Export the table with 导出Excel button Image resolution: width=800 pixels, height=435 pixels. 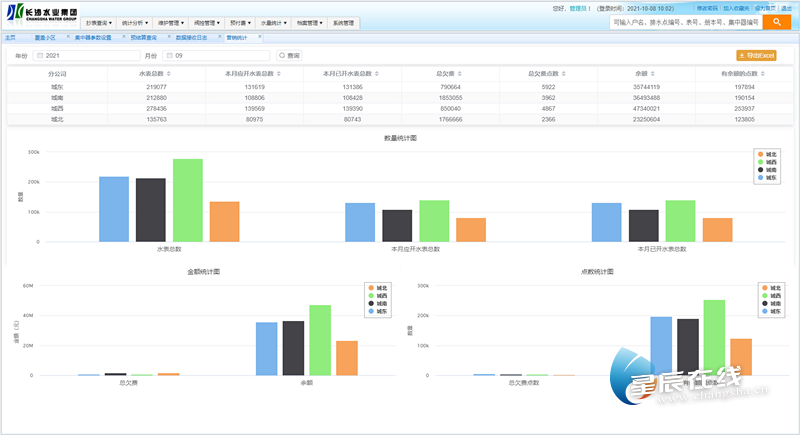coord(755,56)
